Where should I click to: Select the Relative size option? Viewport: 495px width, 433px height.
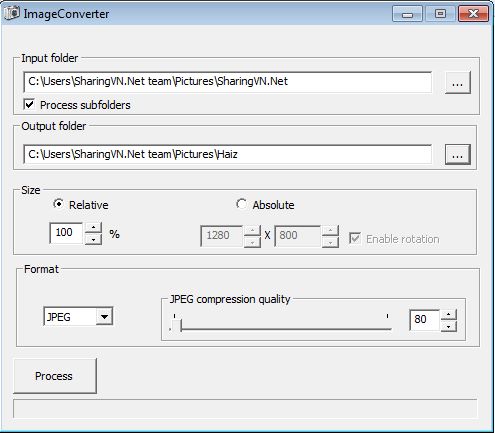point(58,204)
